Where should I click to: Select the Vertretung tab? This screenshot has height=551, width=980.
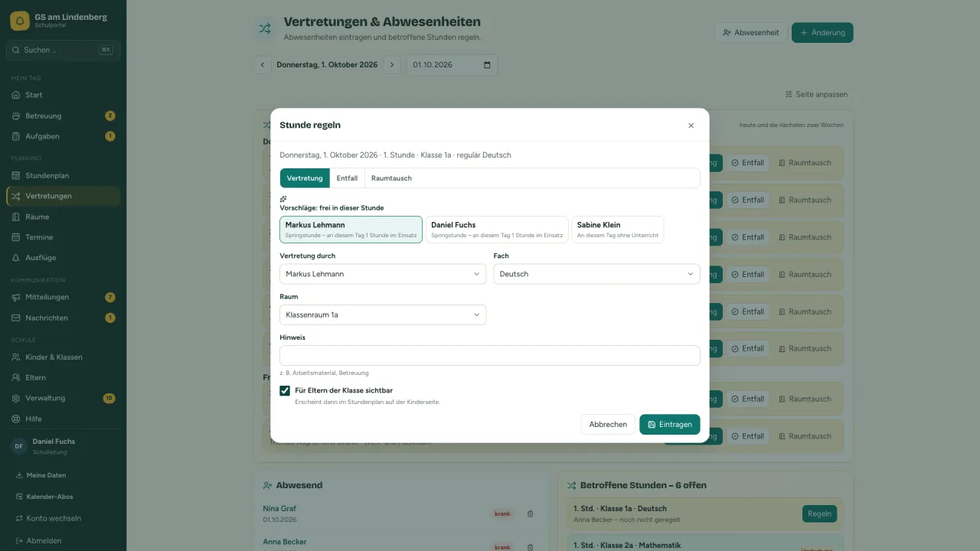tap(305, 178)
